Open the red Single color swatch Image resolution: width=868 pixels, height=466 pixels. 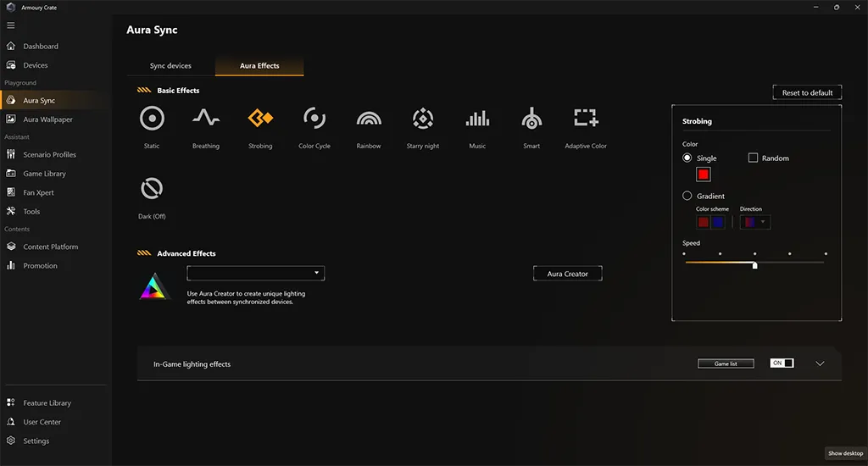click(703, 175)
